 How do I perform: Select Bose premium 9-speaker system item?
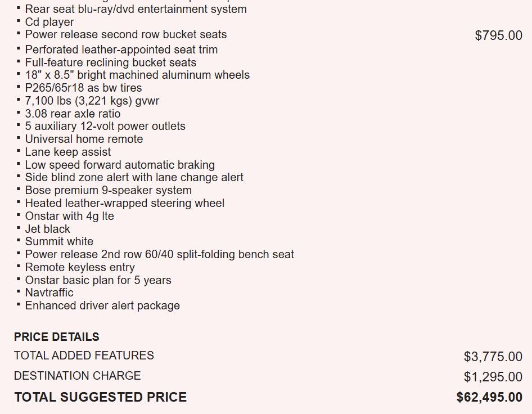108,190
